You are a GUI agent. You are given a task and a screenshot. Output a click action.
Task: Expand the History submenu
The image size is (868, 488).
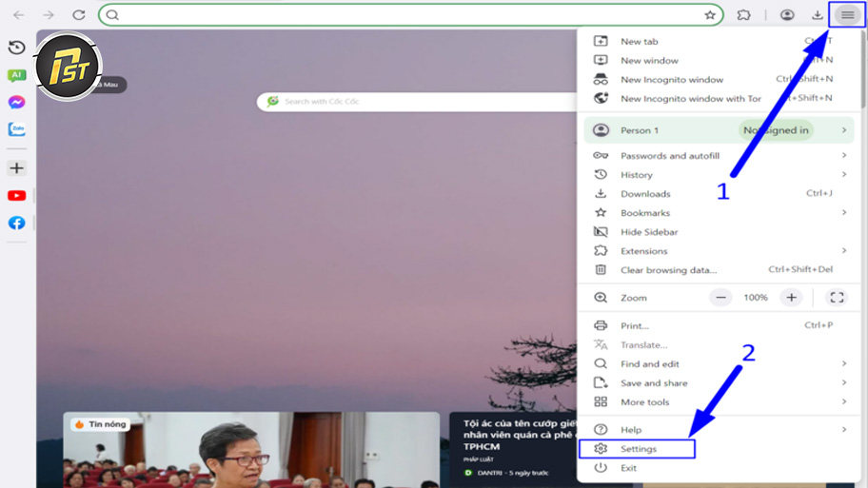click(719, 175)
